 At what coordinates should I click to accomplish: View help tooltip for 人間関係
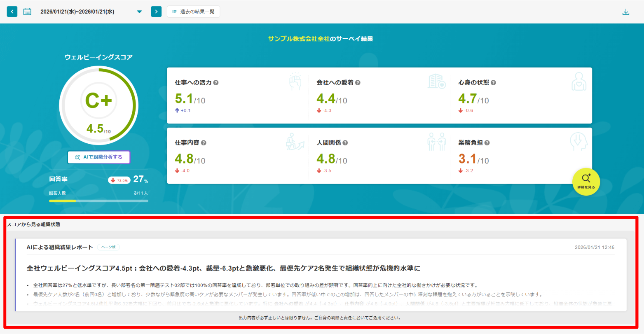coord(346,142)
